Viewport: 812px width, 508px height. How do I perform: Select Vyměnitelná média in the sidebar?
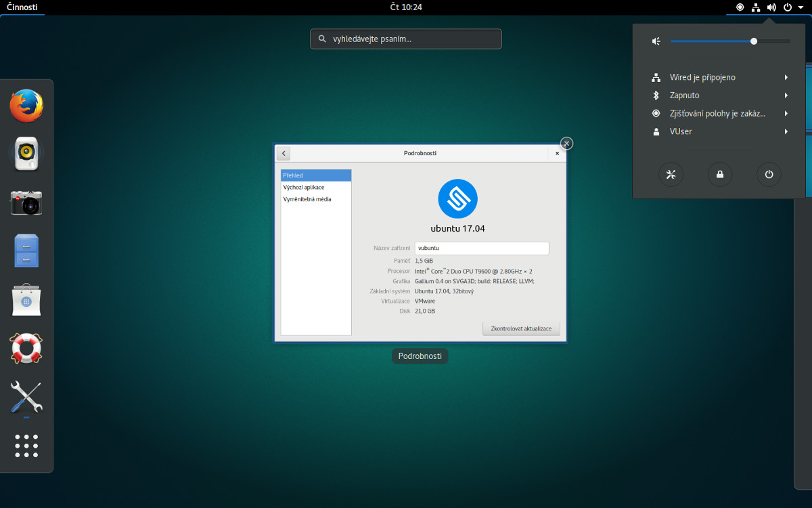(x=316, y=199)
